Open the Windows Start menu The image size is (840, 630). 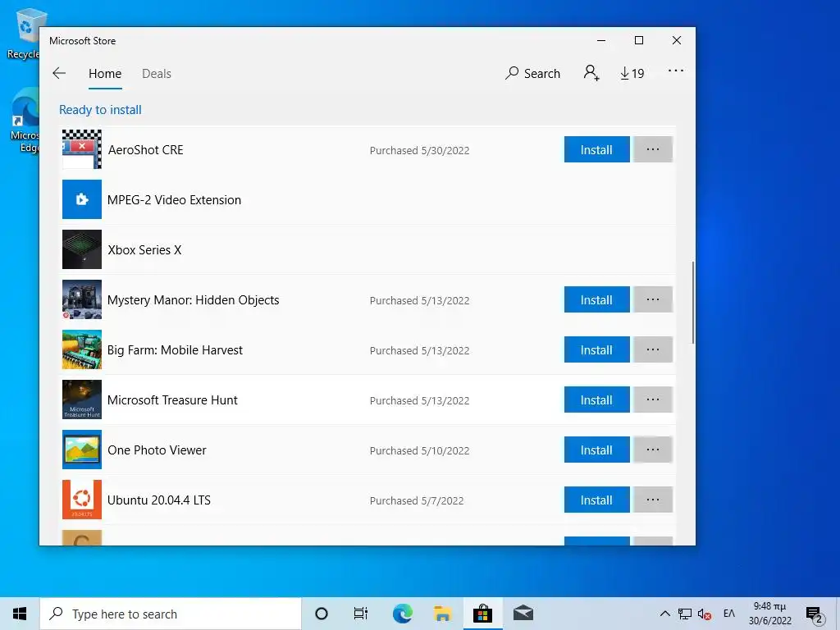coord(20,614)
